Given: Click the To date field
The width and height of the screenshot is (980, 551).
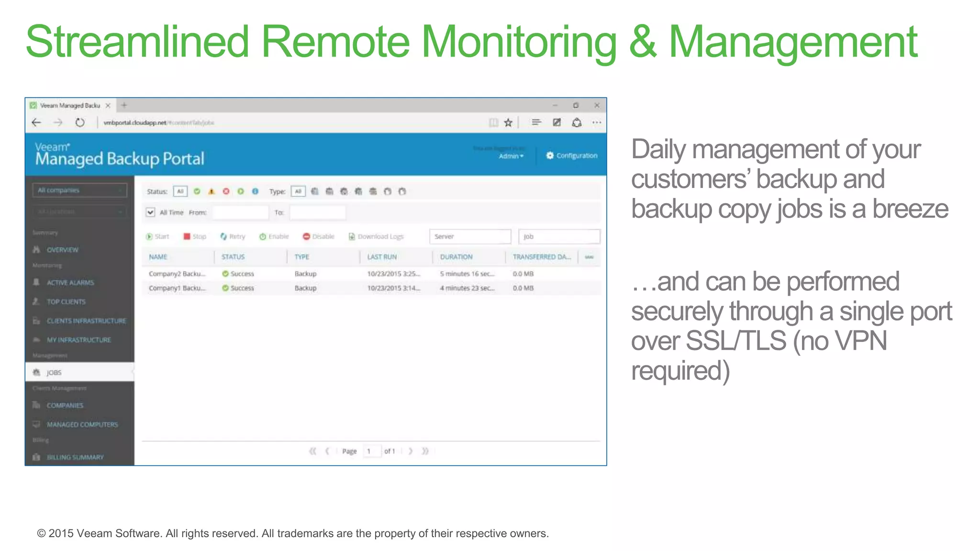Looking at the screenshot, I should 318,212.
